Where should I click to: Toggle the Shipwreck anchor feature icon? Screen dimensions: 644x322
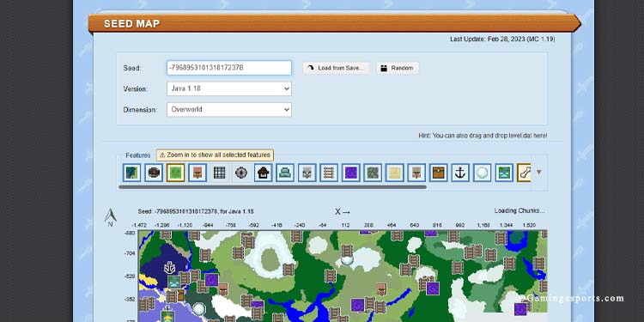tap(460, 173)
